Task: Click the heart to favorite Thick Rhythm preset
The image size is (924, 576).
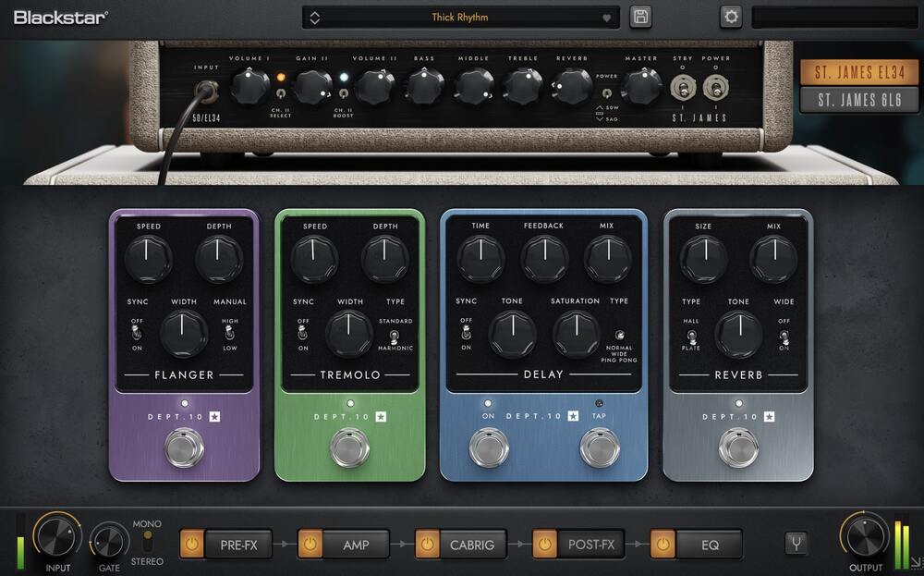Action: tap(609, 17)
